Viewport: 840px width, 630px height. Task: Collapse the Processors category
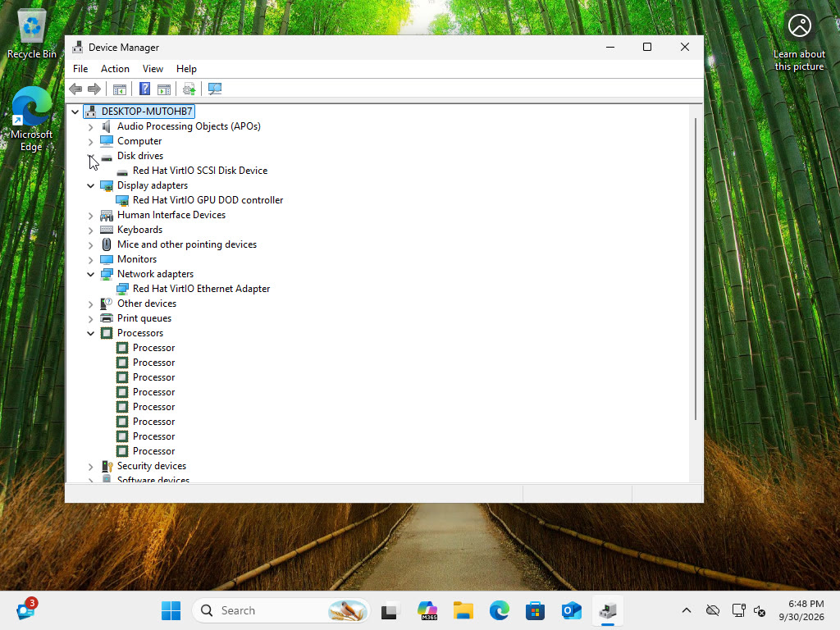click(90, 333)
